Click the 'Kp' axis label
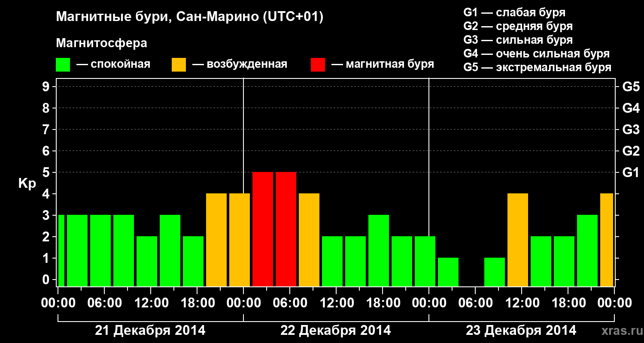 pos(27,184)
